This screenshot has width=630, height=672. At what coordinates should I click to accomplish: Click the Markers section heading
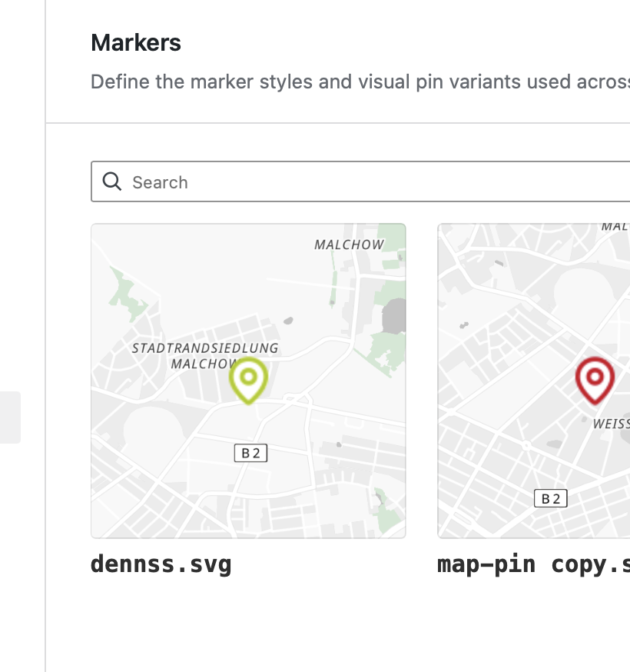(x=136, y=42)
